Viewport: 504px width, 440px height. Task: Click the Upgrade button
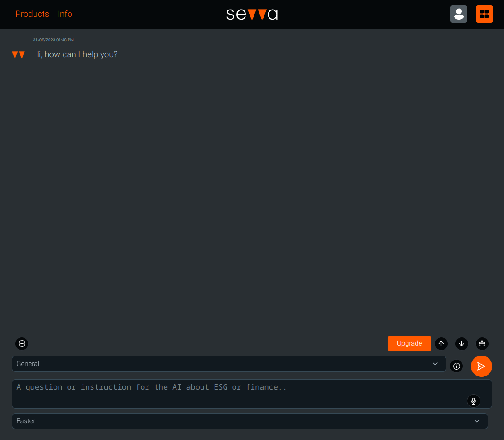coord(409,344)
